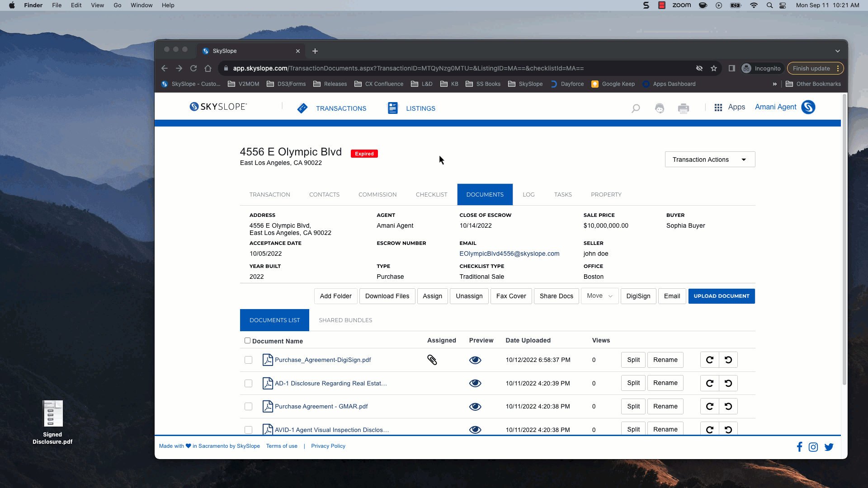Click the page vertical scrollbar
The height and width of the screenshot is (488, 868).
844,239
